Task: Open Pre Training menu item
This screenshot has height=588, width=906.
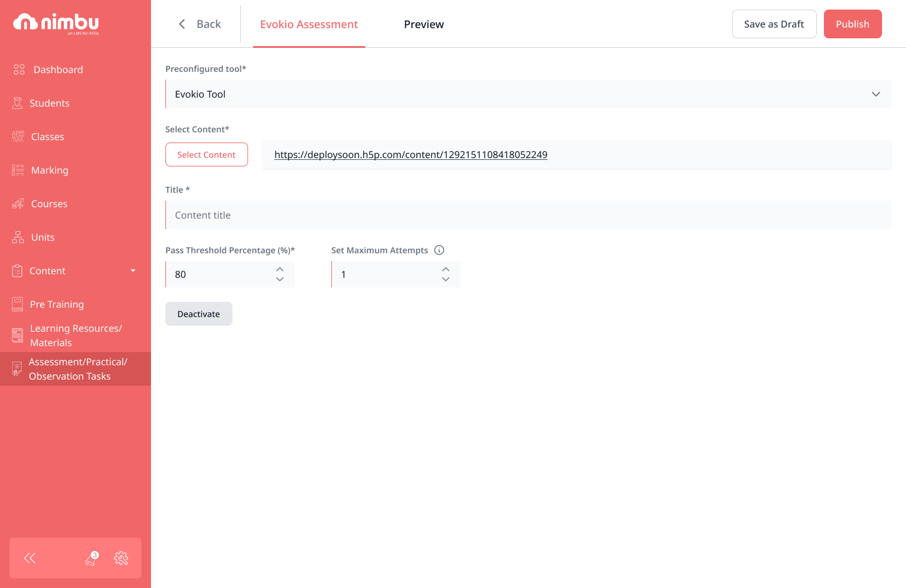Action: (57, 304)
